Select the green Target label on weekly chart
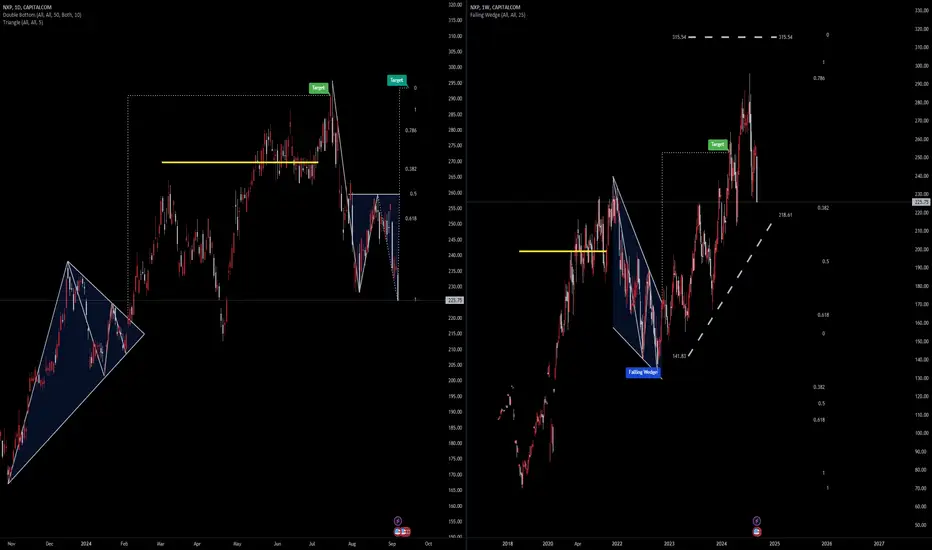 [718, 144]
